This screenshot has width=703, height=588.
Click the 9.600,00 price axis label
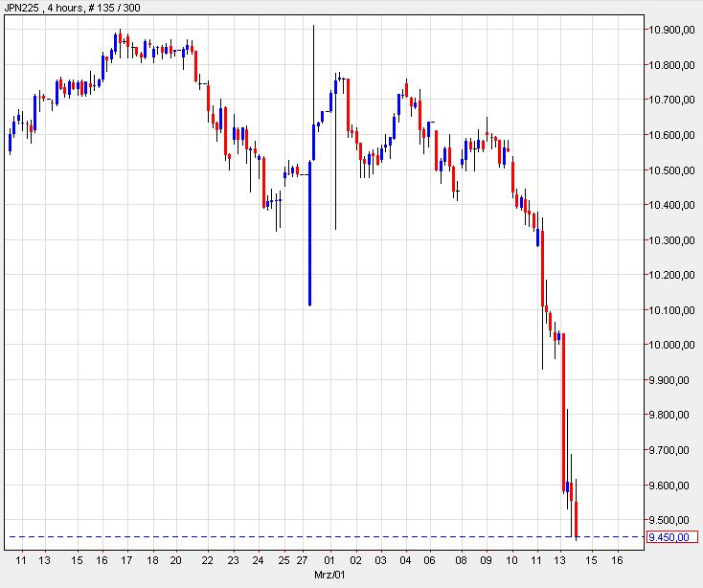(669, 486)
